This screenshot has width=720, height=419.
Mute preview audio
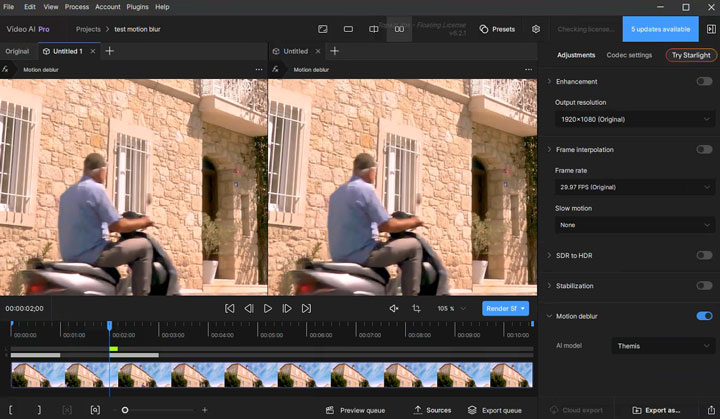pyautogui.click(x=394, y=309)
